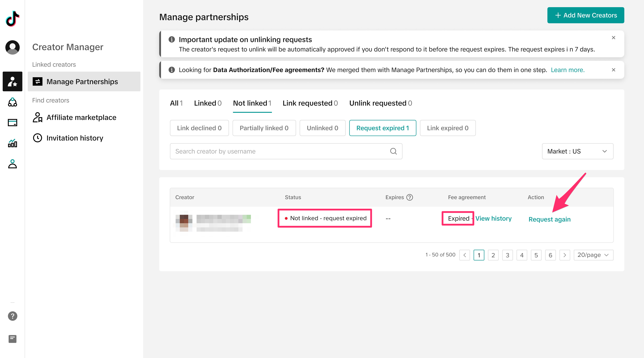Go to next page with right chevron
Viewport: 644px width, 358px height.
pos(565,255)
